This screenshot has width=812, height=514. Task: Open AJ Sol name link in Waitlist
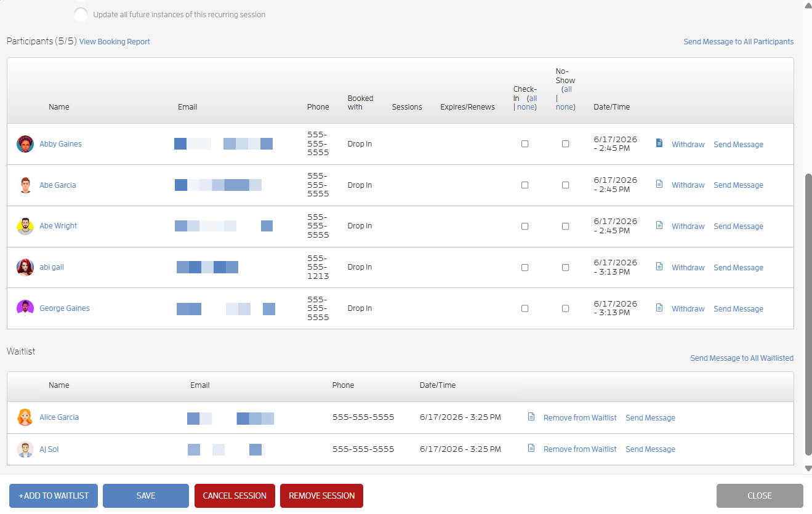(49, 449)
